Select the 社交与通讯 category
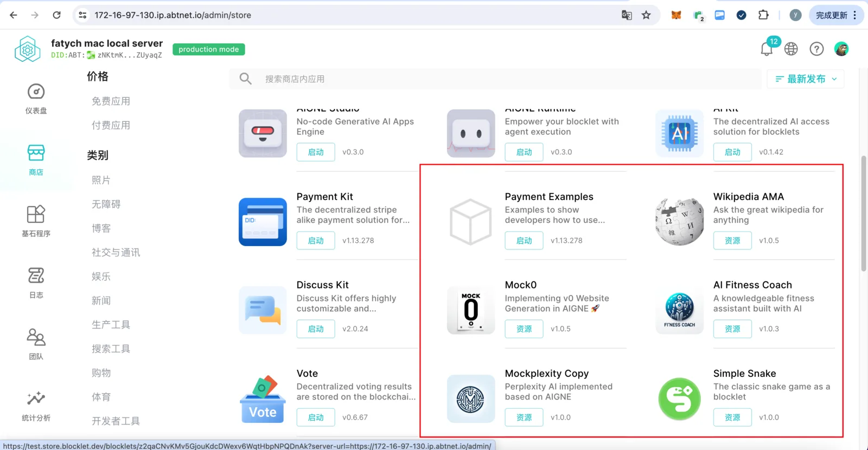 point(116,253)
